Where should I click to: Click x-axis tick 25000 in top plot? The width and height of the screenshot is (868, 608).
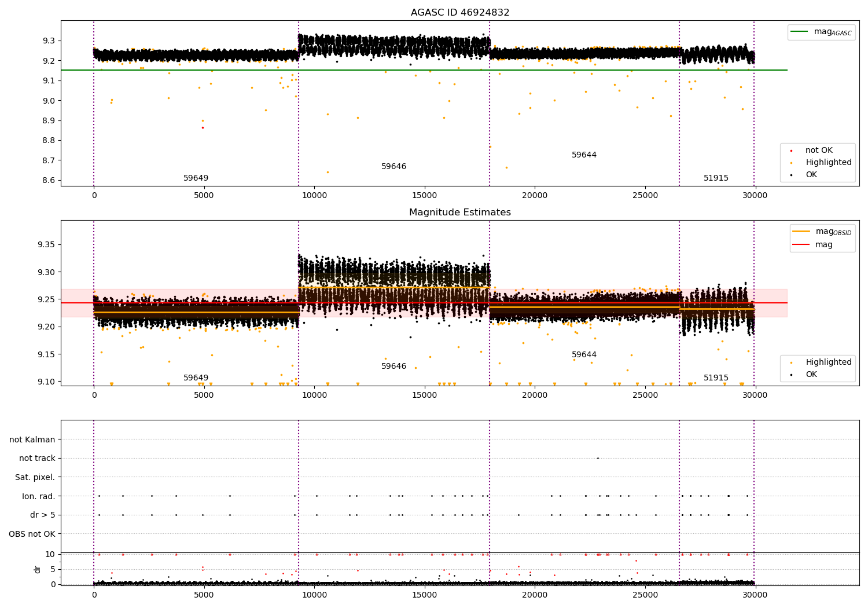click(645, 196)
